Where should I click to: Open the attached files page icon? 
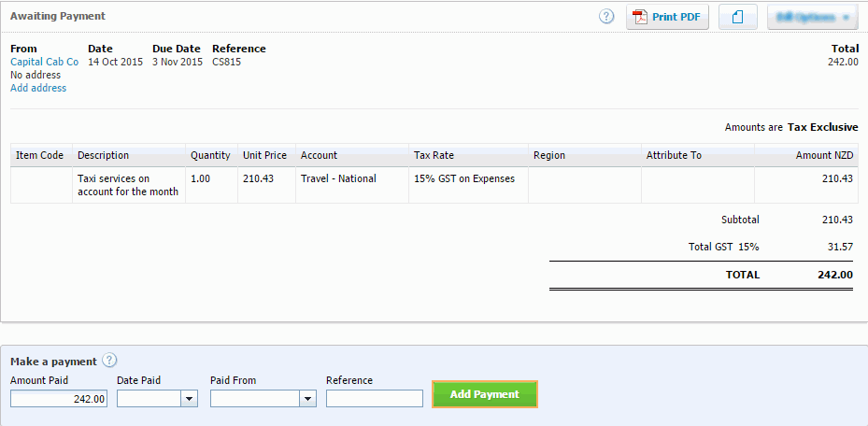pyautogui.click(x=737, y=17)
